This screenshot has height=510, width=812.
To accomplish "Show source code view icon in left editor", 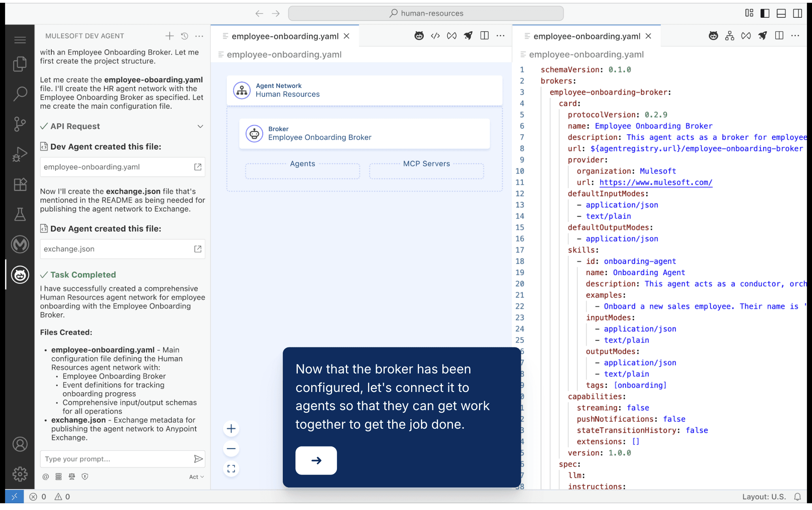I will pyautogui.click(x=435, y=36).
